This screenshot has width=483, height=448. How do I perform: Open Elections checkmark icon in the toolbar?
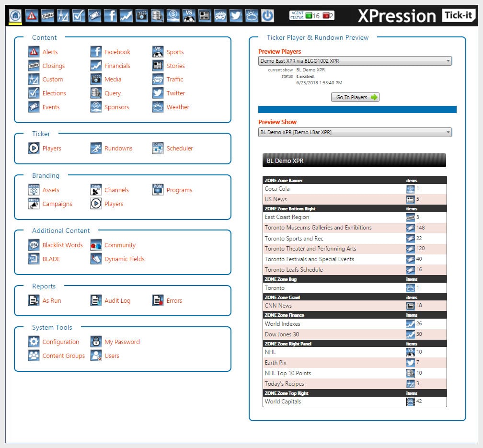(79, 15)
